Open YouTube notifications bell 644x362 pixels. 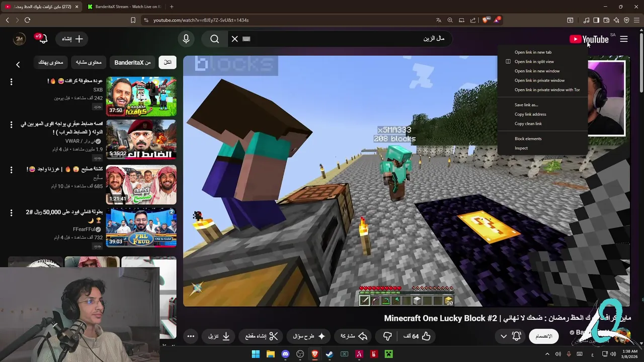(43, 39)
